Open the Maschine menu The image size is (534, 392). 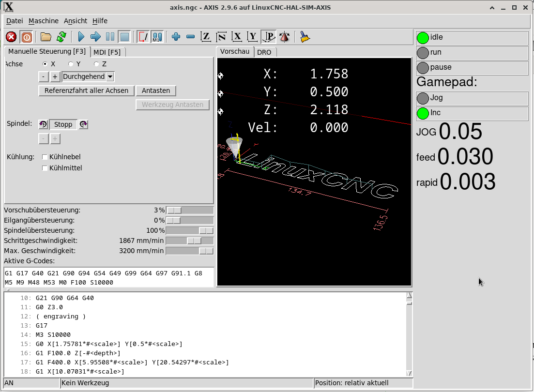[x=44, y=21]
